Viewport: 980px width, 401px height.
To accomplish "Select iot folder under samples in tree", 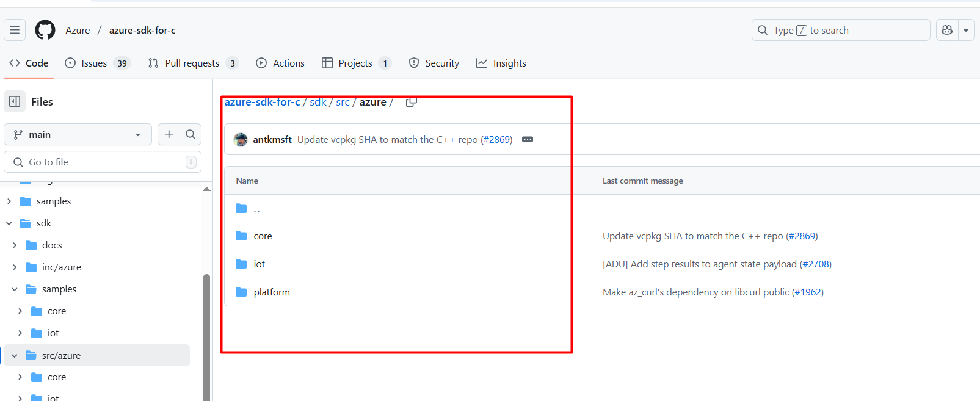I will tap(53, 333).
